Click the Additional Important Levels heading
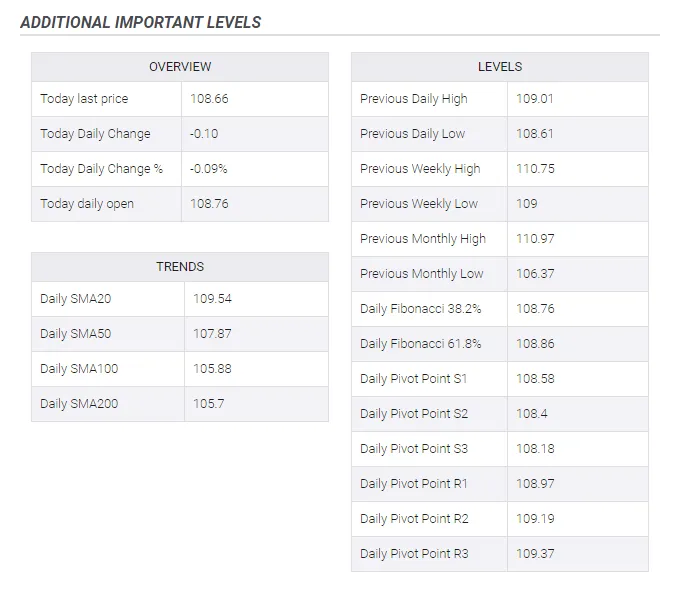 point(141,22)
